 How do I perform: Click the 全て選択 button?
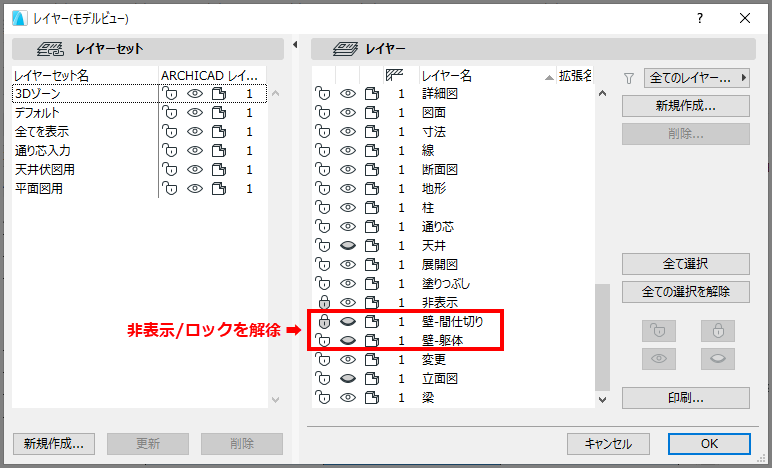686,264
